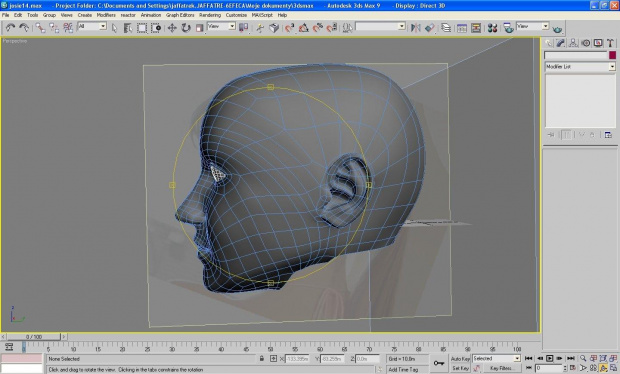Switch to the Utilities hammer panel tab
Screen dimensions: 620x374
(x=610, y=43)
